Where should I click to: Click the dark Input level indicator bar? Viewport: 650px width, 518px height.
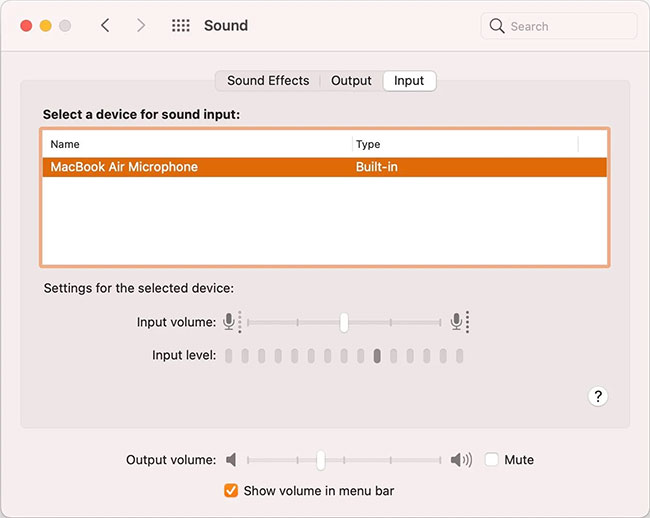pyautogui.click(x=377, y=356)
